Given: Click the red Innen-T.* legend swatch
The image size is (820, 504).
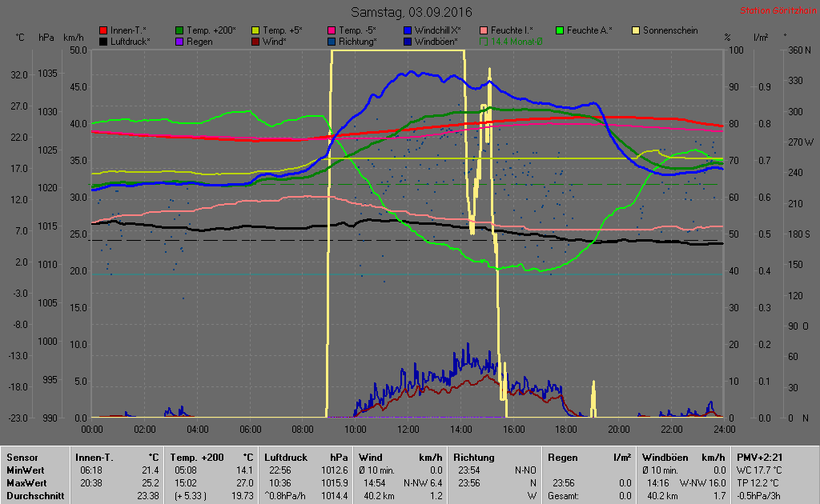Looking at the screenshot, I should coord(103,31).
